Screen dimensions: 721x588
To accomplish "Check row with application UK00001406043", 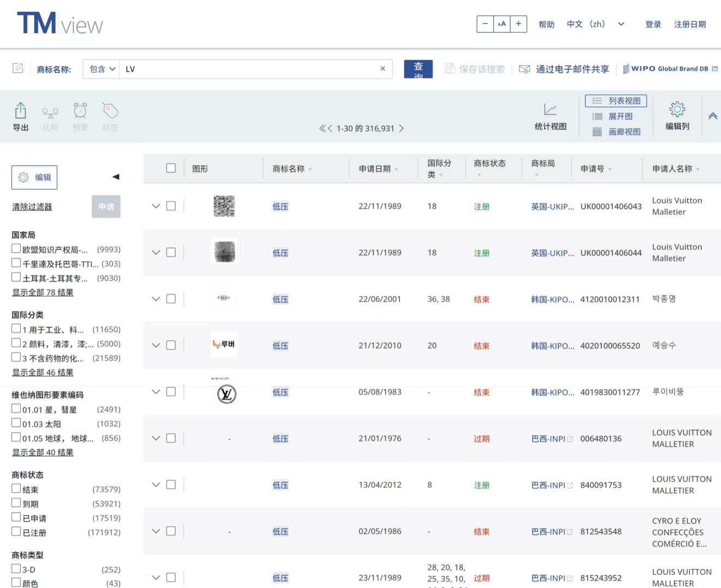I will point(171,206).
